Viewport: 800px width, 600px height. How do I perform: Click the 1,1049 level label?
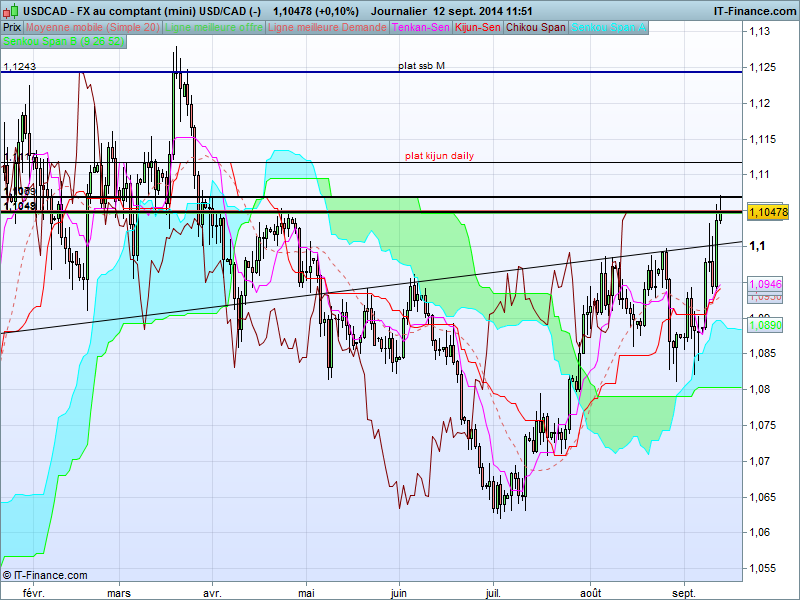click(x=19, y=206)
